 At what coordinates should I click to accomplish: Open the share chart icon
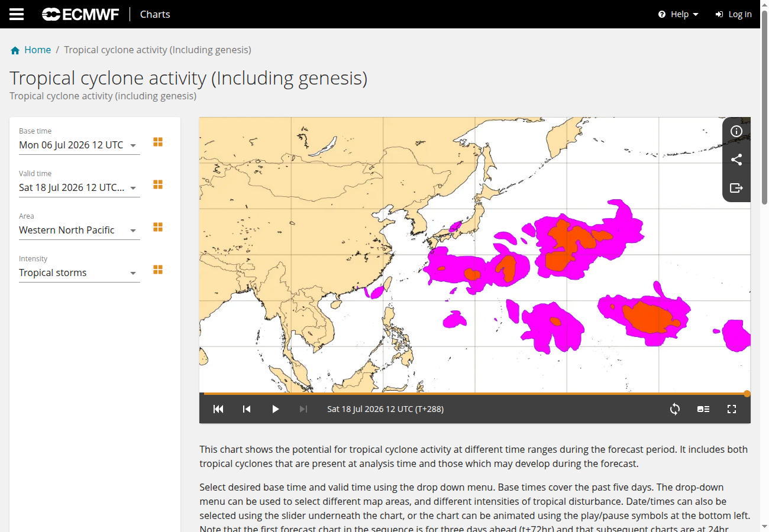point(736,160)
